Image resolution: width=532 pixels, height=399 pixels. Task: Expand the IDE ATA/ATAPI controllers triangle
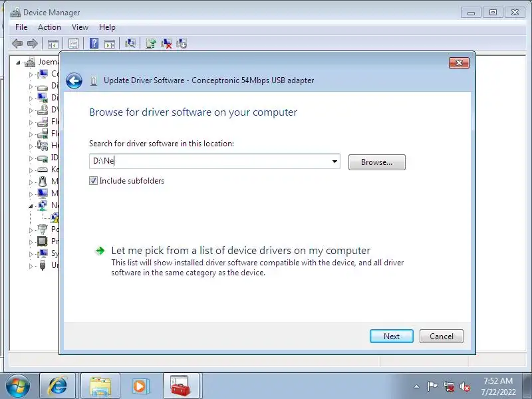click(x=31, y=158)
